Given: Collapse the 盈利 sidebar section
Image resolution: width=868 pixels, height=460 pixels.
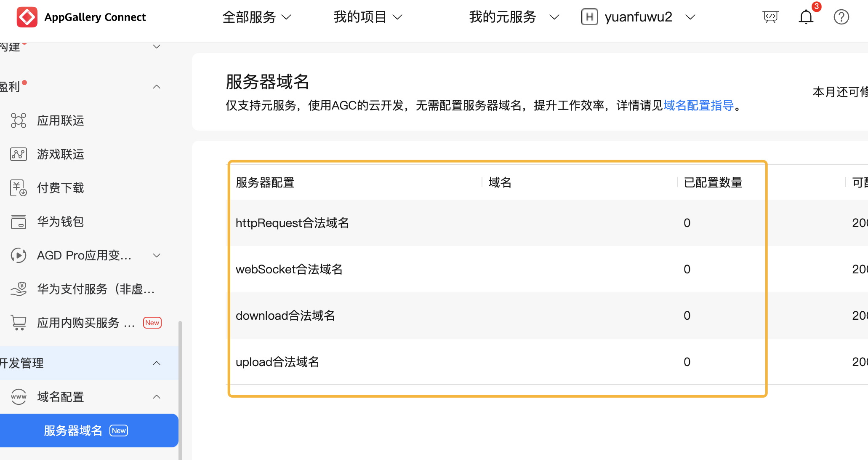Looking at the screenshot, I should click(x=157, y=87).
